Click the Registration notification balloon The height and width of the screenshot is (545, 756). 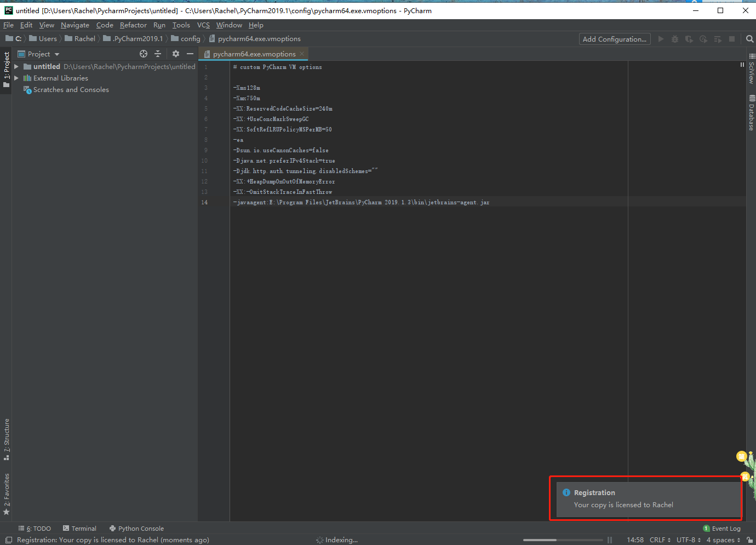(x=649, y=499)
